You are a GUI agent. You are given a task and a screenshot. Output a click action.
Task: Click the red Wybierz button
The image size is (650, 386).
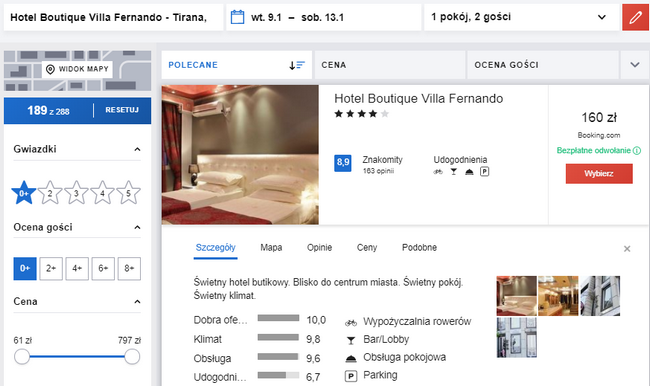[599, 174]
